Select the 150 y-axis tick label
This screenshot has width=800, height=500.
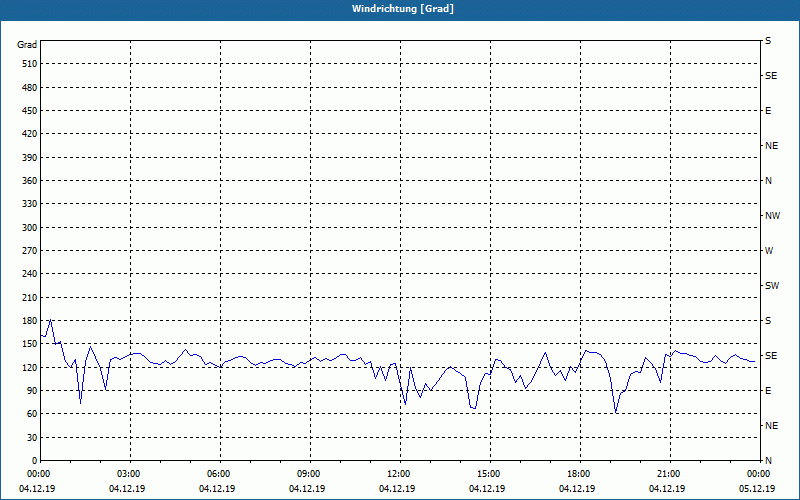coord(30,344)
